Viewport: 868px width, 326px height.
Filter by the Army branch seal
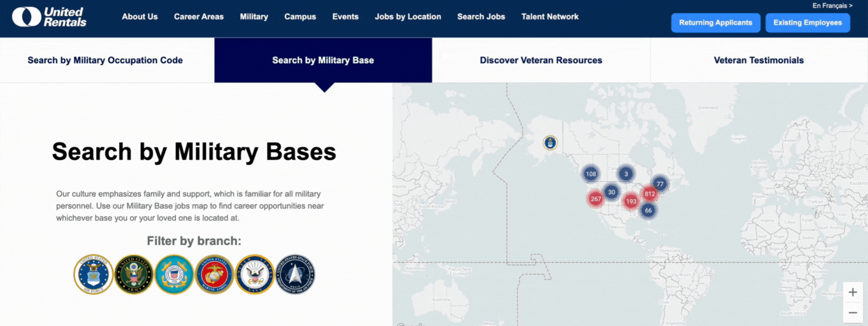[134, 275]
